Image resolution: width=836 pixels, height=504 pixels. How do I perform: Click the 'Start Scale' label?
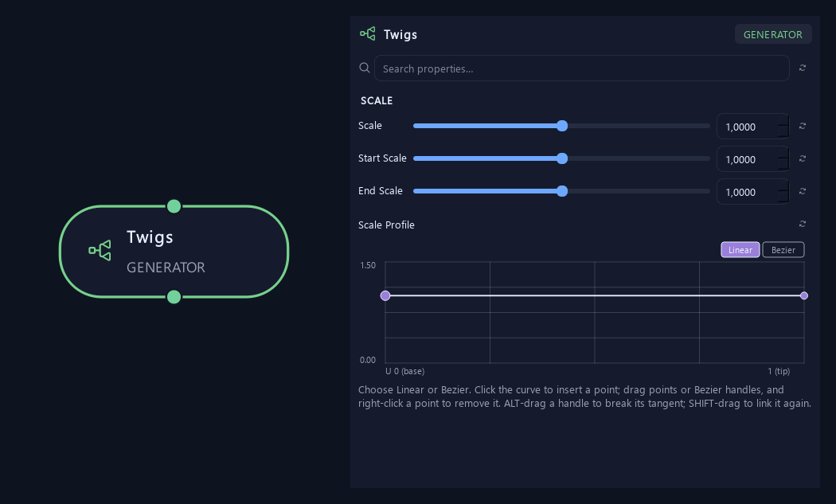(x=382, y=158)
